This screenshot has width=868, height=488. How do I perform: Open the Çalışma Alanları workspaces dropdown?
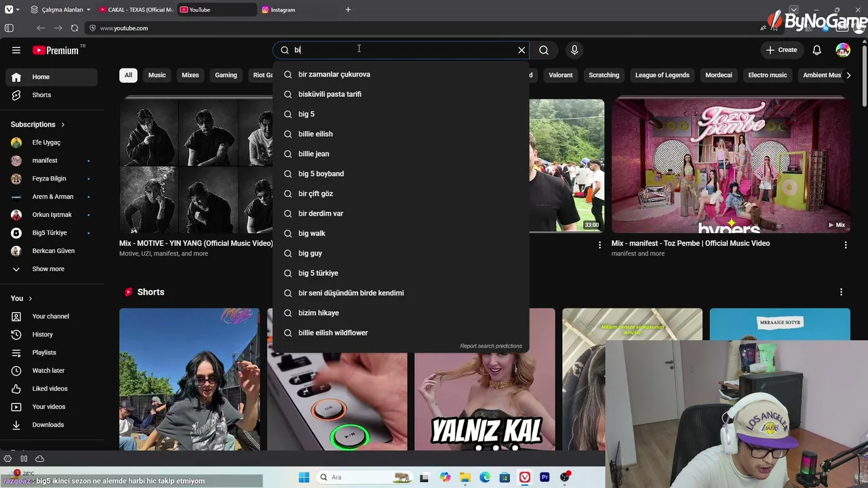(61, 9)
